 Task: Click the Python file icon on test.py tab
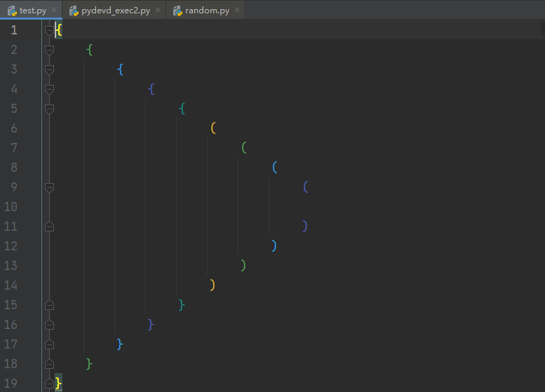coord(12,11)
